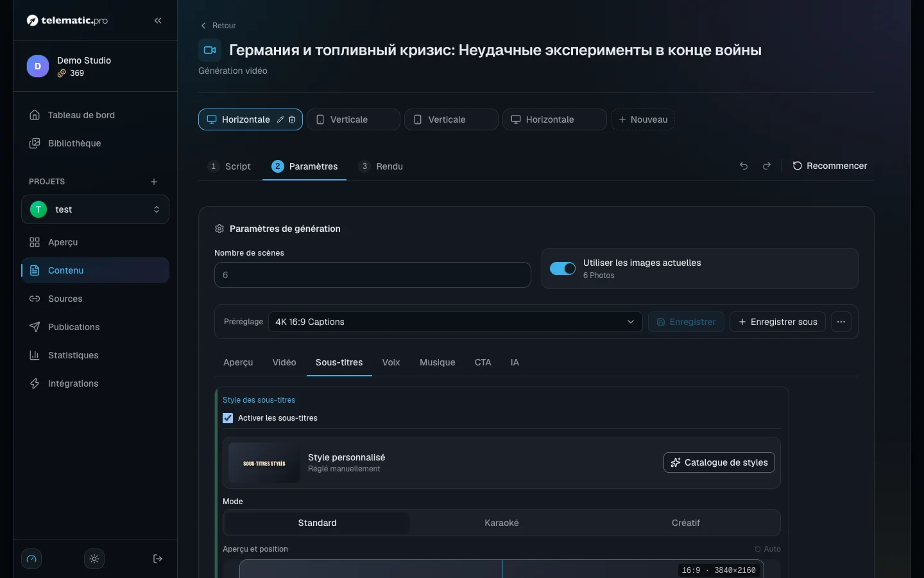The image size is (924, 578).
Task: Go to the Script step
Action: (x=230, y=166)
